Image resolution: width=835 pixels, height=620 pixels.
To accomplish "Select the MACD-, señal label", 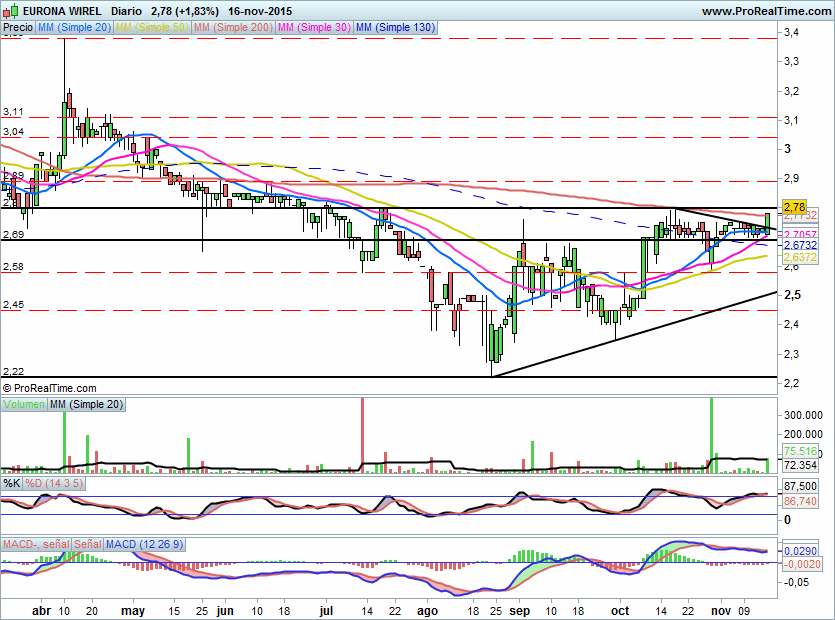I will tap(36, 544).
